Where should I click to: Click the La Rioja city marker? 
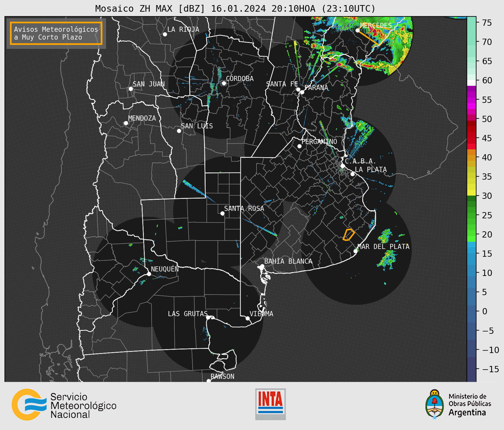[165, 34]
